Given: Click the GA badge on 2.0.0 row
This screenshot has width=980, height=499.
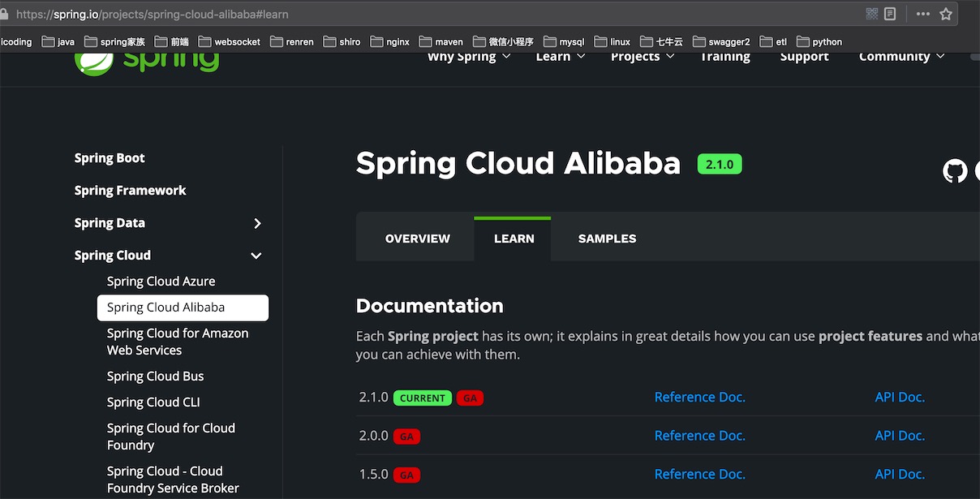Looking at the screenshot, I should tap(406, 437).
